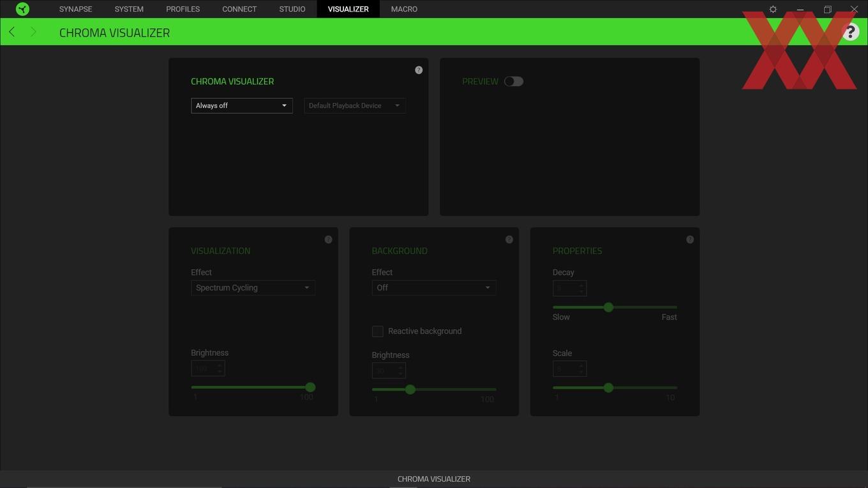Image resolution: width=868 pixels, height=488 pixels.
Task: Click bottom Chroma Visualizer footer label
Action: [434, 479]
